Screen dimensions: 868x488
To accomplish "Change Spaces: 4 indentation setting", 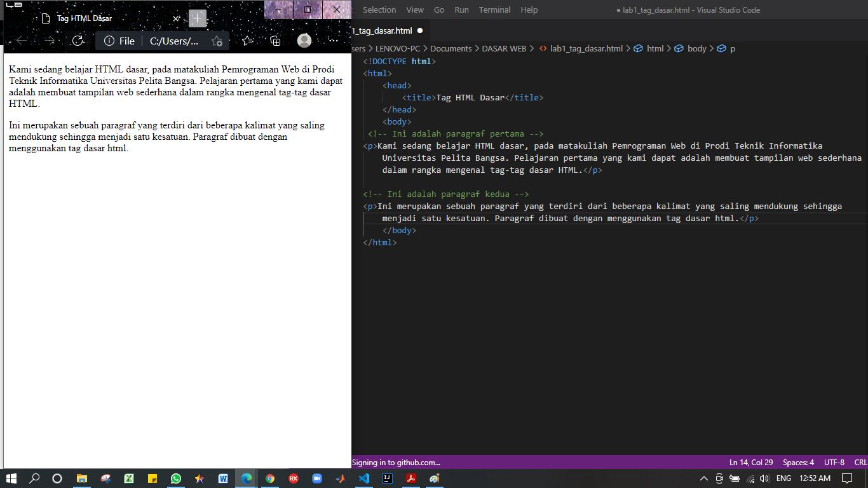I will [798, 462].
